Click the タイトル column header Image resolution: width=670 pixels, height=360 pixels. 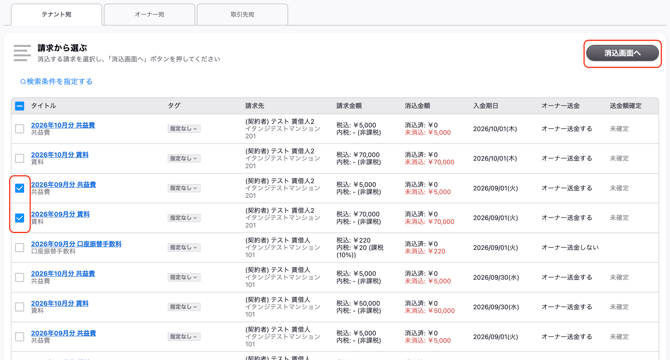(43, 106)
